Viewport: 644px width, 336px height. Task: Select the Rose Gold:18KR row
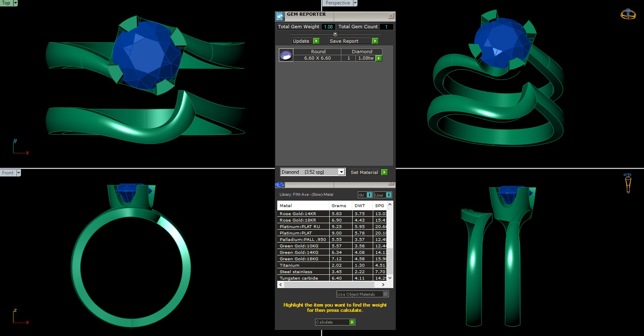pyautogui.click(x=332, y=220)
